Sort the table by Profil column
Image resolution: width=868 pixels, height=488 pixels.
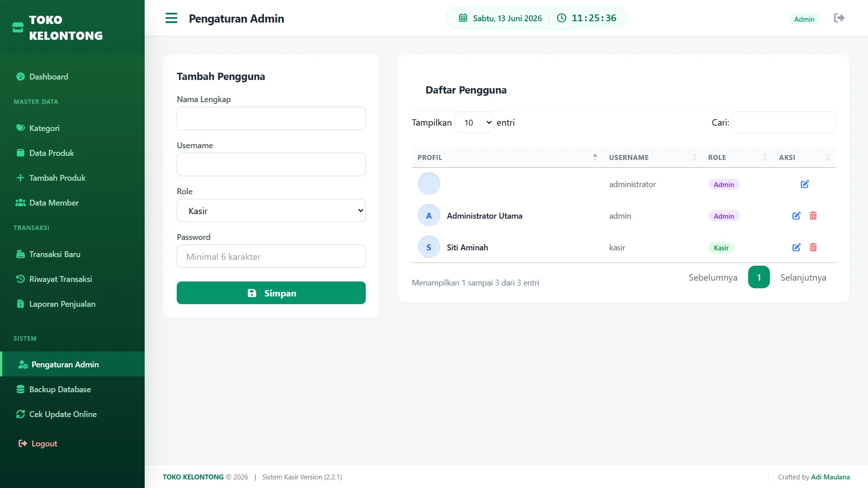505,157
